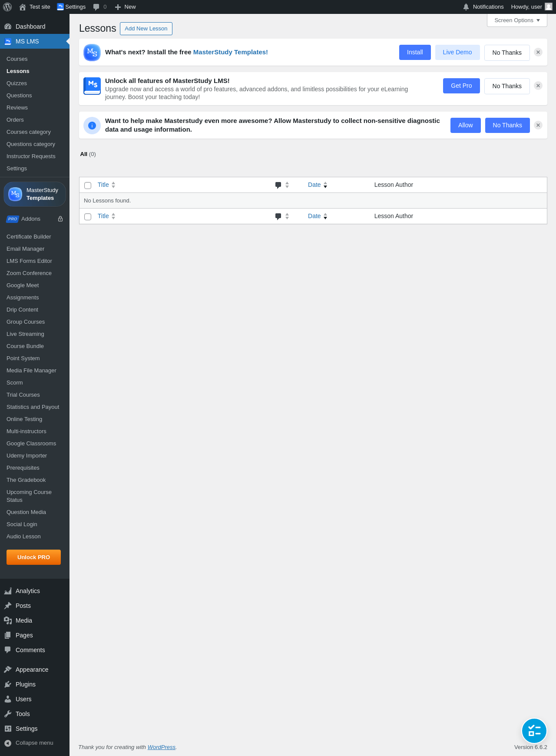The width and height of the screenshot is (556, 756).
Task: Click the comments bubble icon in admin bar
Action: (96, 7)
